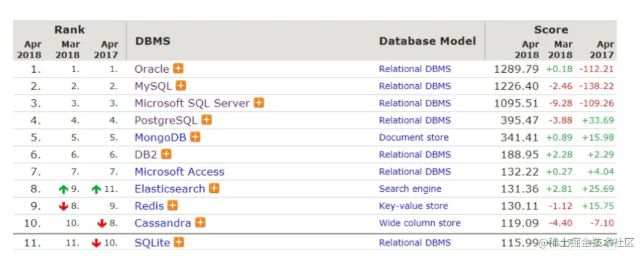Select the score 1289.79
Viewport: 644px width, 258px height.
(x=517, y=69)
